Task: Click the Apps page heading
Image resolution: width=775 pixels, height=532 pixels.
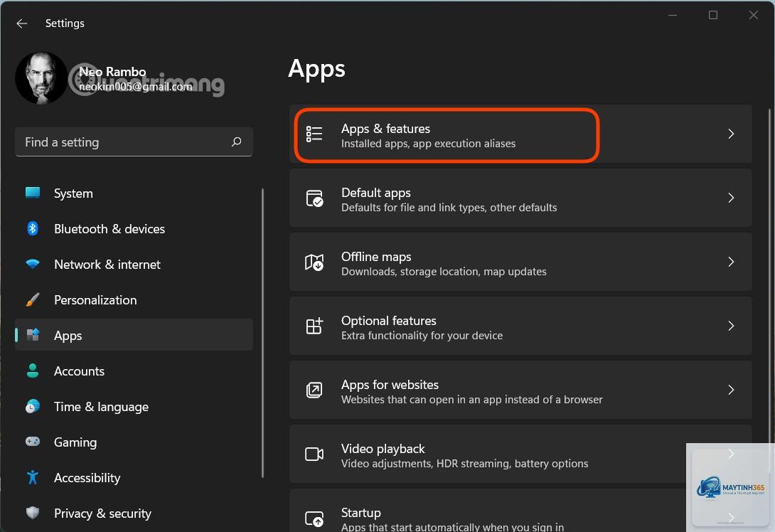Action: click(316, 69)
